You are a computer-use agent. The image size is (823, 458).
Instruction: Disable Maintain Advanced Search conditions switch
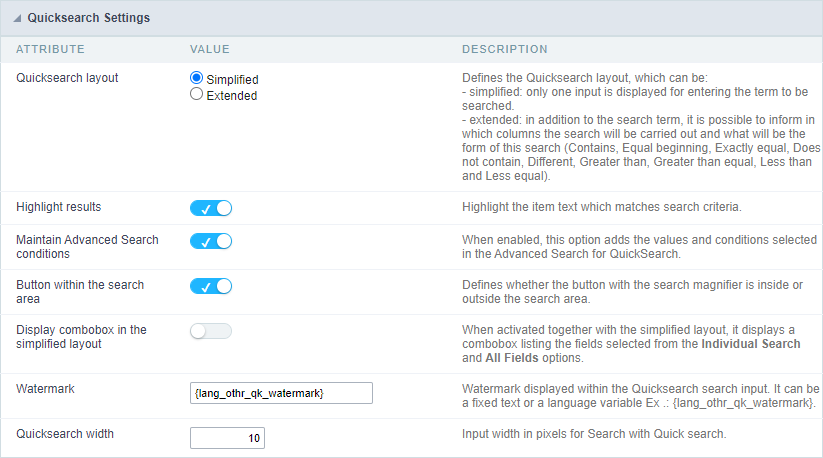click(211, 241)
